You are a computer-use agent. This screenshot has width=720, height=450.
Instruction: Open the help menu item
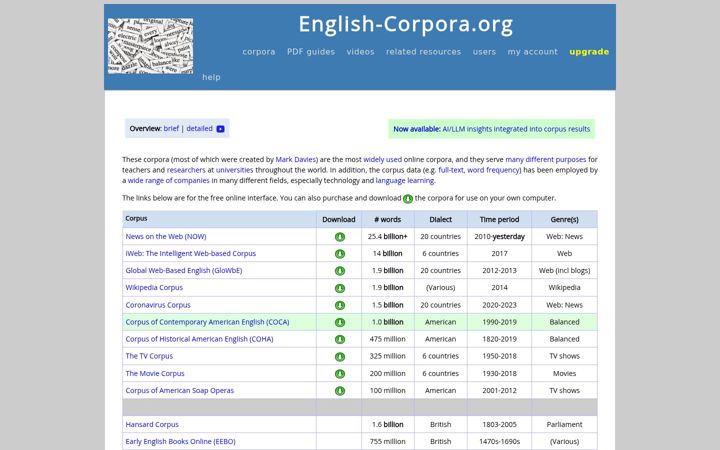(211, 77)
